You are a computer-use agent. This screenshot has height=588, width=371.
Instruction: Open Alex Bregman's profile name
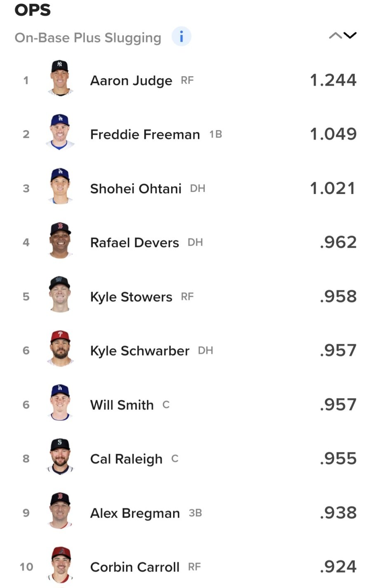135,513
